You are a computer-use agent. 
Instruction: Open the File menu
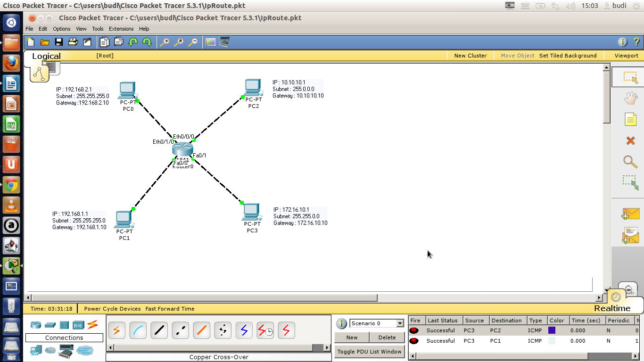tap(29, 29)
